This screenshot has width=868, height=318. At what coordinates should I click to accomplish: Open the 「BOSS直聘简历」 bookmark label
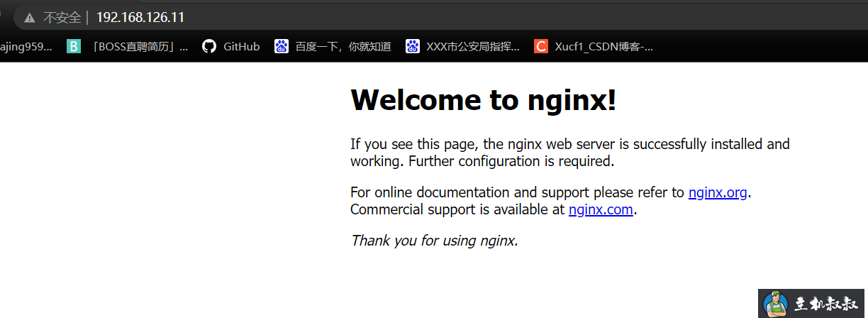[x=140, y=47]
